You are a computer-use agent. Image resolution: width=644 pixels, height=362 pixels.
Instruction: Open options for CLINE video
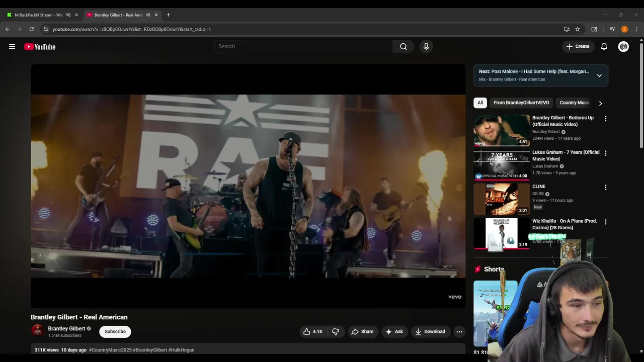click(605, 187)
